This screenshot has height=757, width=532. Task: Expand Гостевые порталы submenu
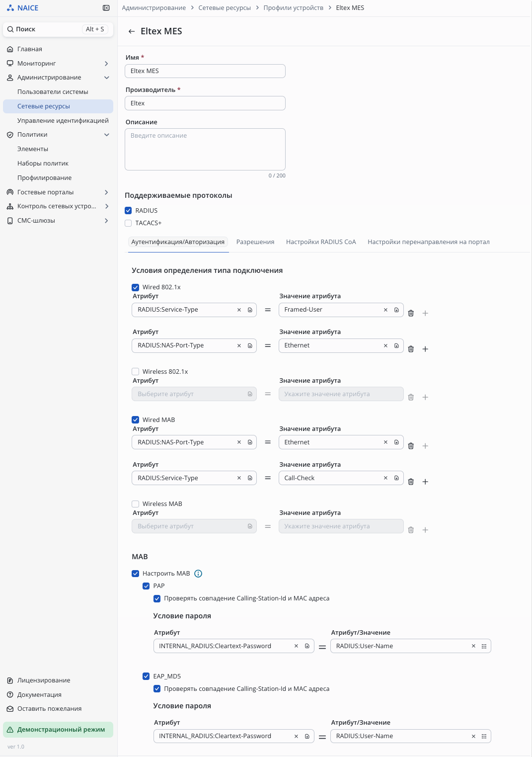(x=106, y=192)
